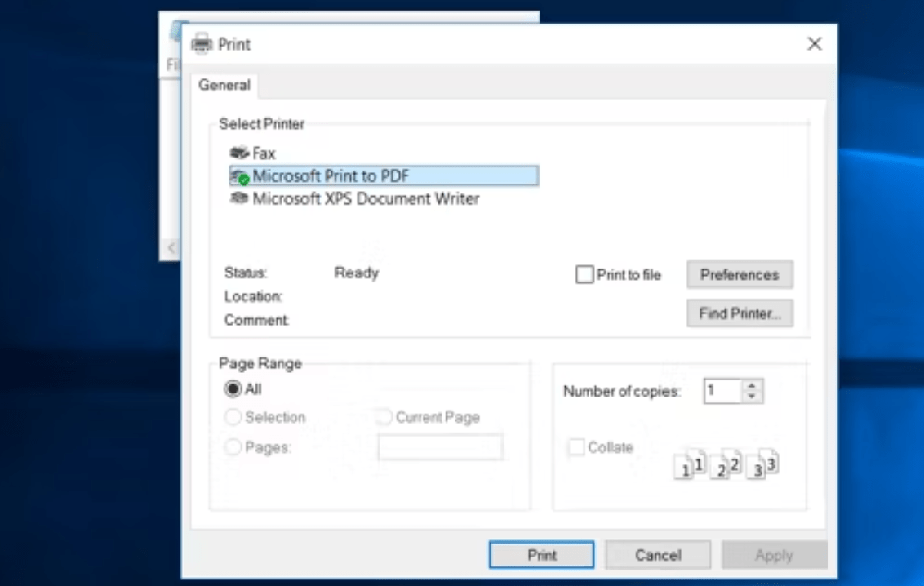Screen dimensions: 924x586
Task: Click the Number of copies field
Action: (722, 391)
